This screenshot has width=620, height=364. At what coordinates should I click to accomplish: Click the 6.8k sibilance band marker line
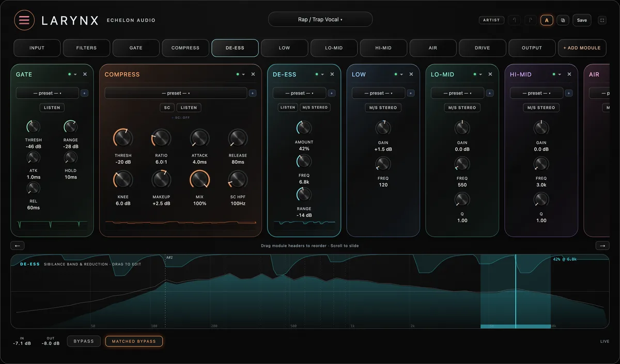[515, 292]
